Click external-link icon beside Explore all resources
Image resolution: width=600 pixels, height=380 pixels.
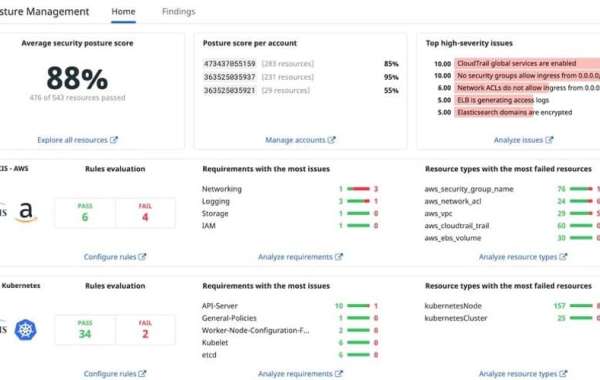(x=114, y=140)
